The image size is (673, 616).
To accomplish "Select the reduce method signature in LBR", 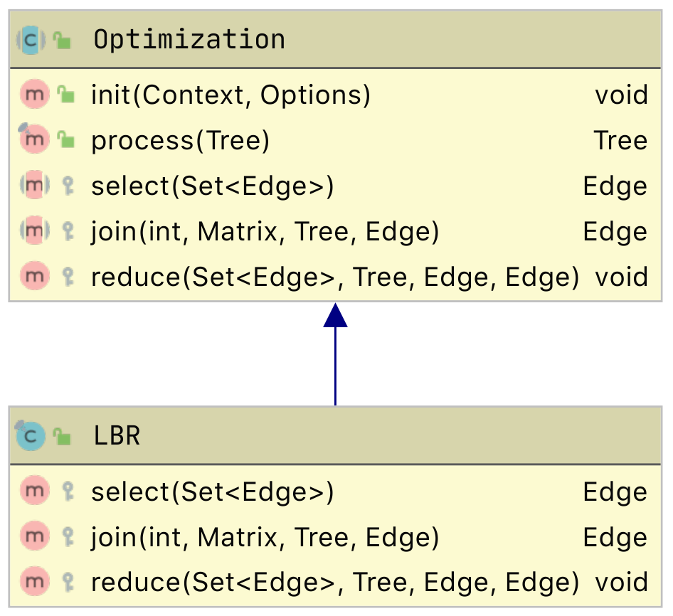I will [335, 583].
